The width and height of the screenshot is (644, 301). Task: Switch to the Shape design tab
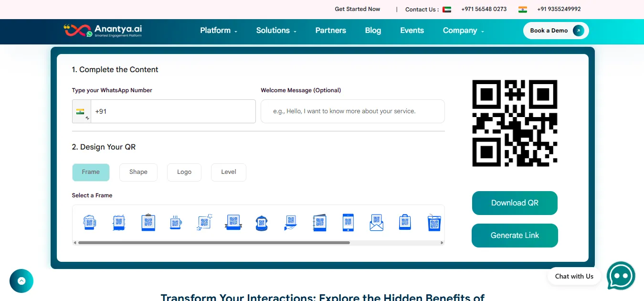point(138,172)
